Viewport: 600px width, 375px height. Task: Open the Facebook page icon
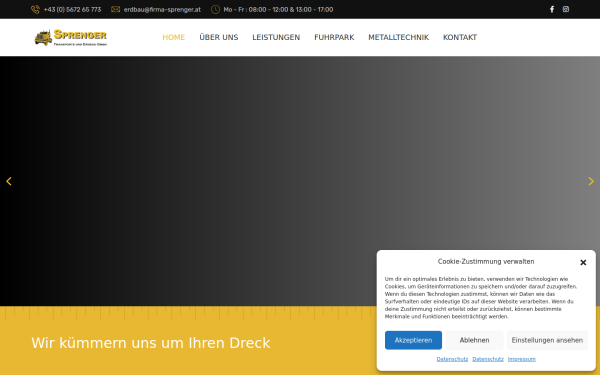(x=552, y=9)
